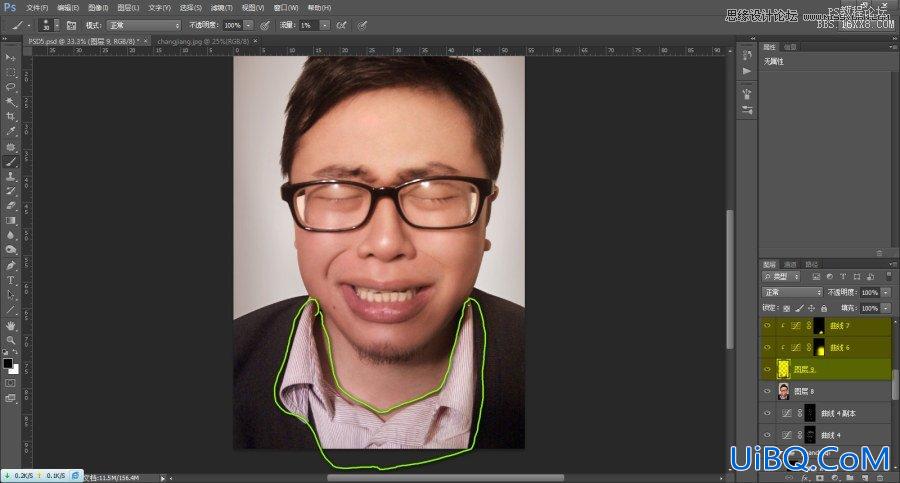
Task: Click the foreground color swatch
Action: [x=7, y=363]
